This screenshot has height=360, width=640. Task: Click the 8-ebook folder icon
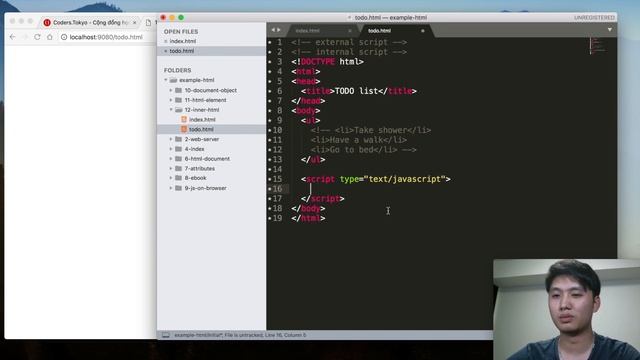[x=178, y=178]
